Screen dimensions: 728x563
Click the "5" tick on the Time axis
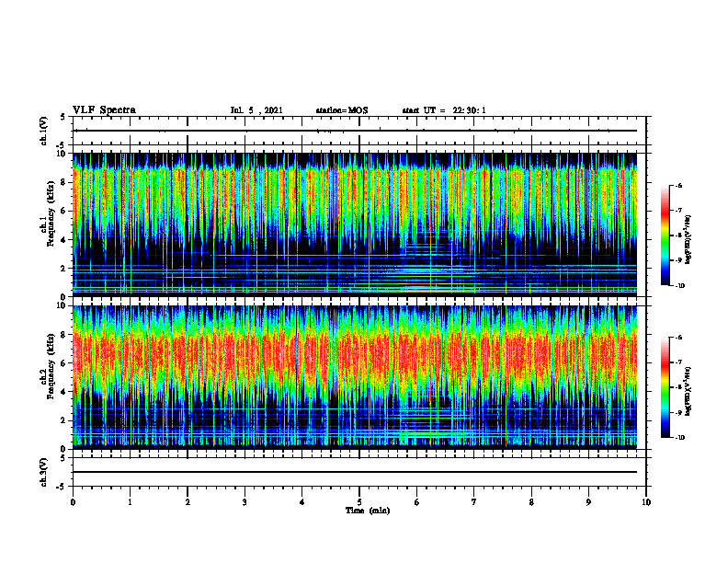point(359,502)
